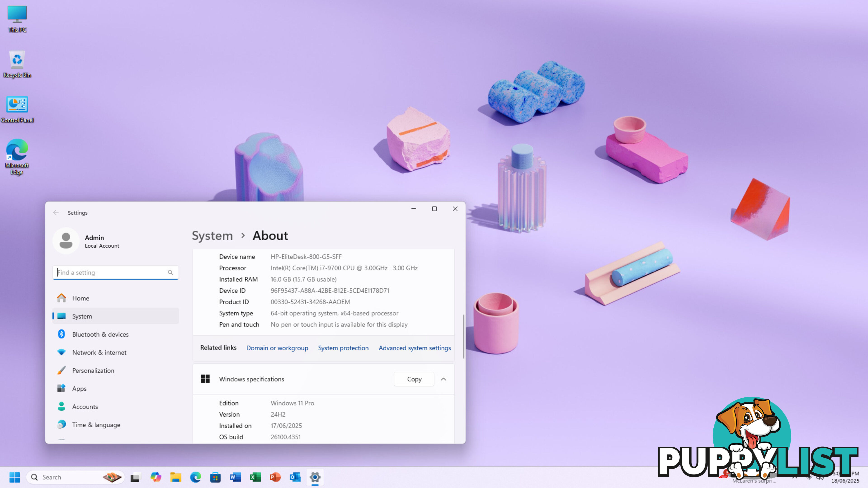The height and width of the screenshot is (488, 868).
Task: Select the Edition Windows 11 Pro value
Action: (x=292, y=403)
